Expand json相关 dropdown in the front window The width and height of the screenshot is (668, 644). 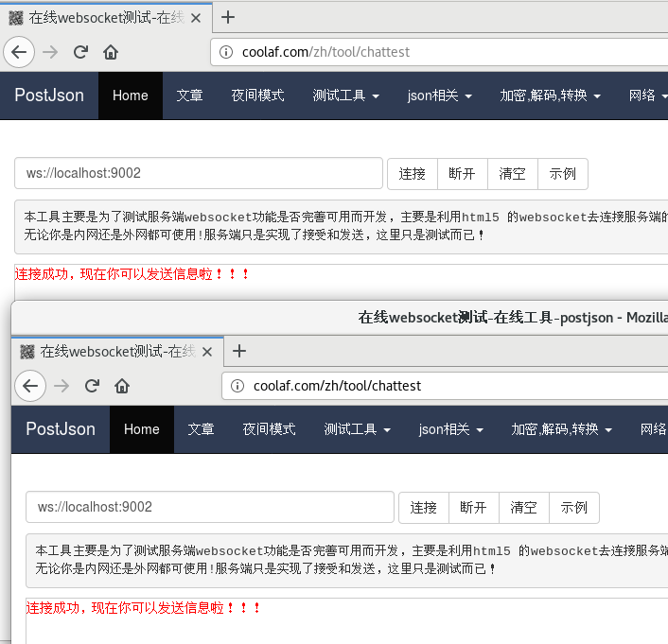click(x=451, y=429)
